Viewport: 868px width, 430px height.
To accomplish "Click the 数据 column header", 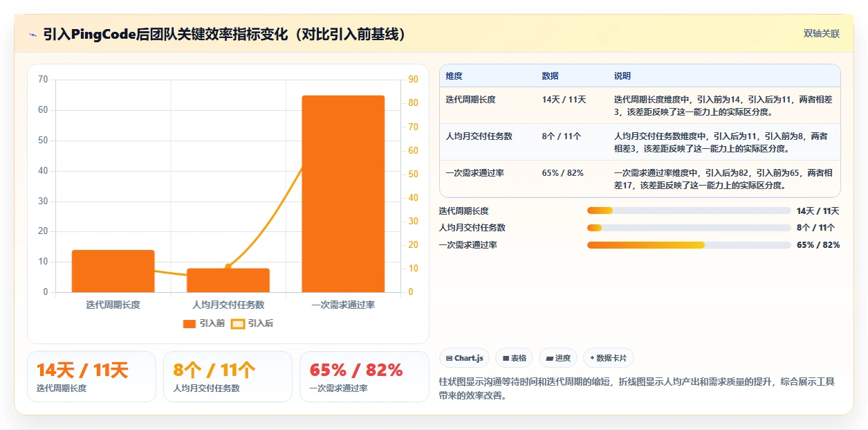I will (x=551, y=76).
